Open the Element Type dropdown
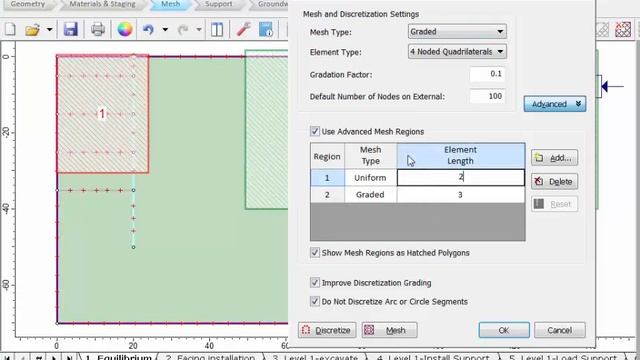Image resolution: width=640 pixels, height=360 pixels. 457,51
